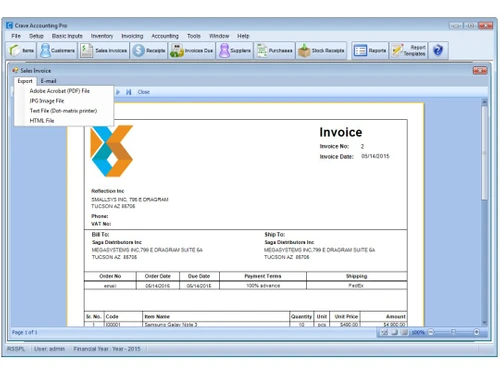500x375 pixels.
Task: Open the Tools menu
Action: click(194, 36)
